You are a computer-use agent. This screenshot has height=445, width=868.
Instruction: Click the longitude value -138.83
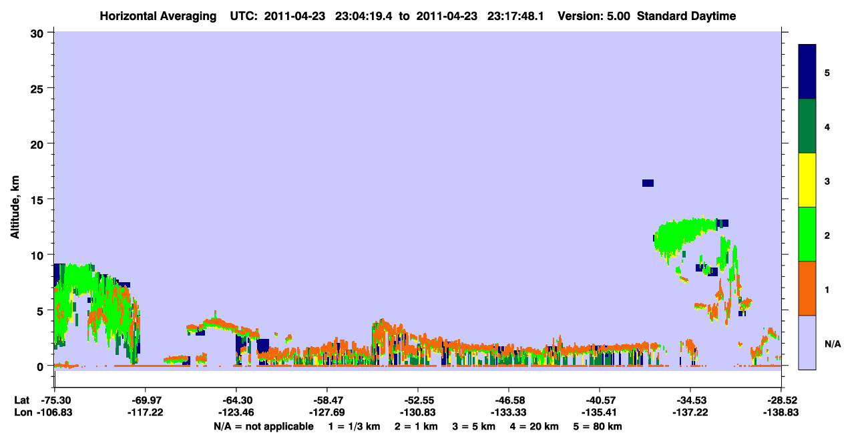[x=781, y=413]
